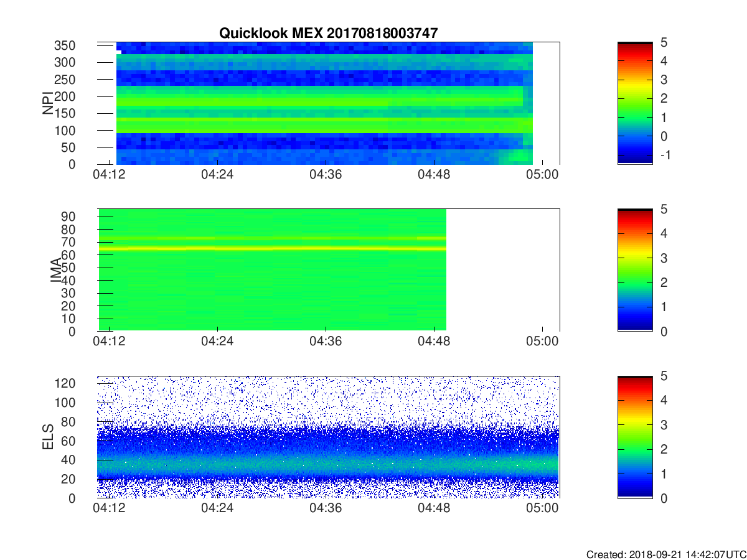Screen dimensions: 747x560
Task: Select the ELS y-axis label
Action: 47,437
